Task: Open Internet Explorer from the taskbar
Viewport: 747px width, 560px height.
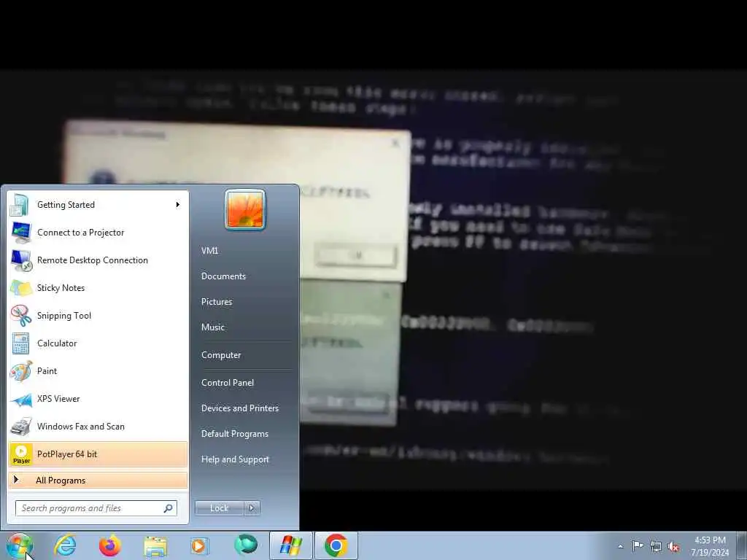Action: click(x=65, y=545)
